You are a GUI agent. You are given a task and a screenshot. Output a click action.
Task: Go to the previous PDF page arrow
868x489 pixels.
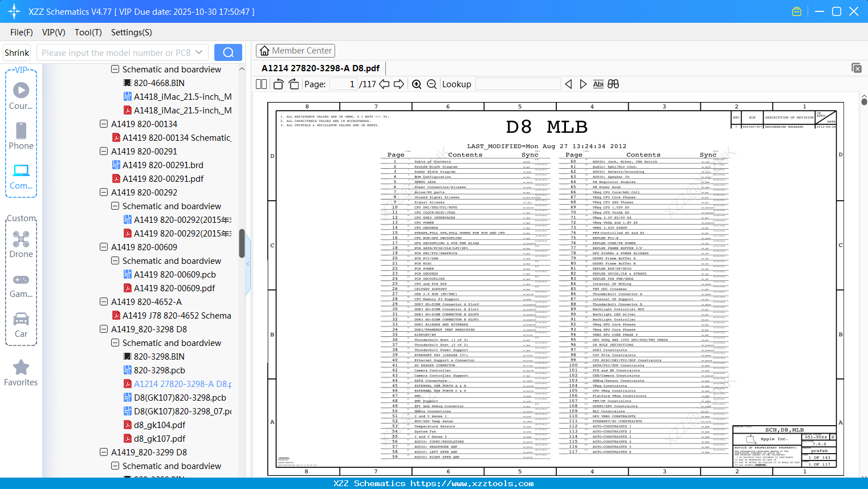click(x=385, y=84)
